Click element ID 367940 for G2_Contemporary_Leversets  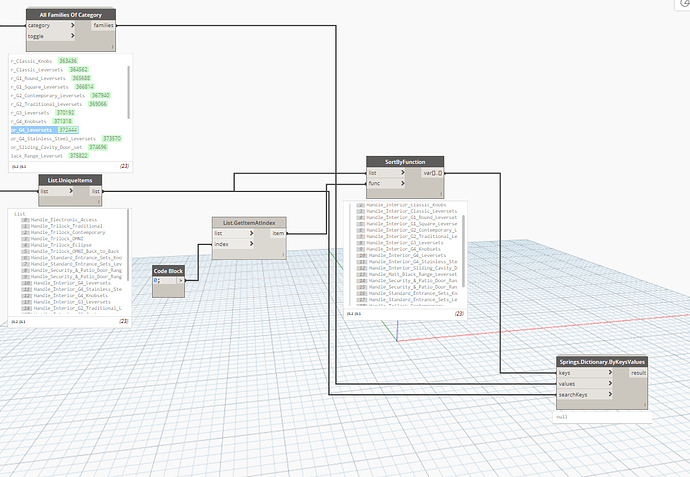click(x=100, y=95)
